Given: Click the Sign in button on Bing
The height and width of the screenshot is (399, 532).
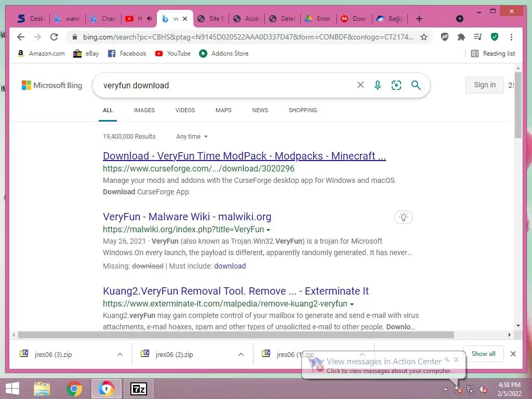Looking at the screenshot, I should click(485, 85).
